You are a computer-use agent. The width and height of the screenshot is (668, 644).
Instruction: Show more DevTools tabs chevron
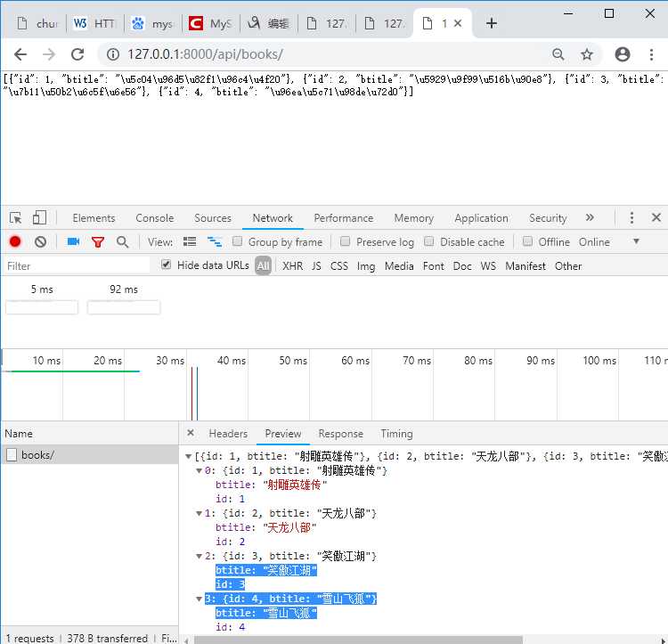click(590, 218)
